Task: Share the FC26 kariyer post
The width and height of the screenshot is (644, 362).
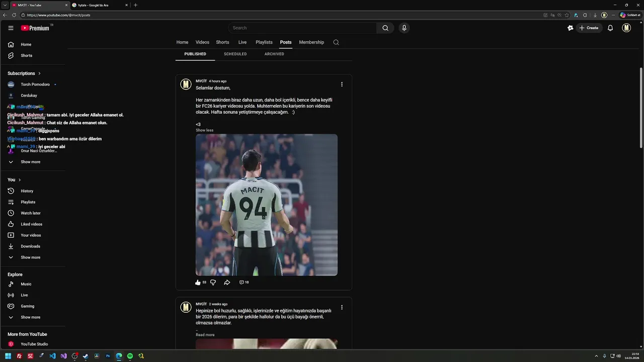Action: point(227,283)
